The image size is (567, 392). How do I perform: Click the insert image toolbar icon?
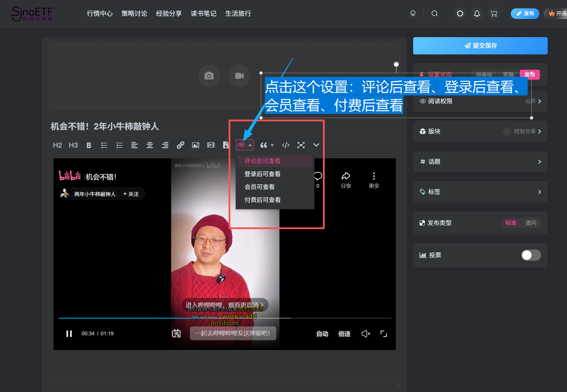click(x=196, y=145)
